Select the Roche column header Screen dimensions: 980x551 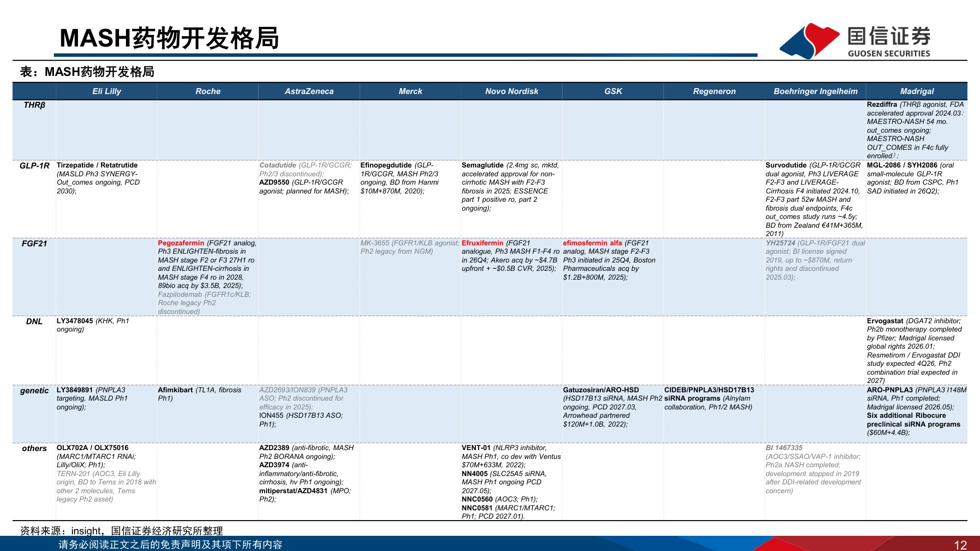tap(208, 91)
